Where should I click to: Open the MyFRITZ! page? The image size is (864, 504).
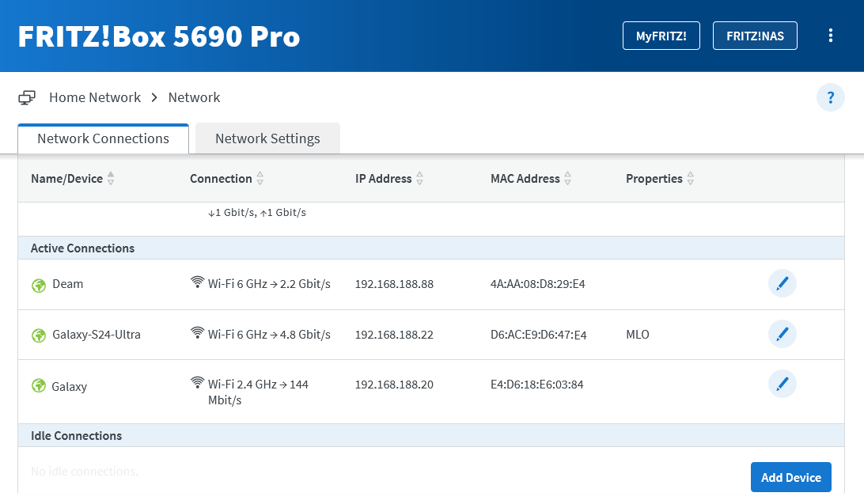pyautogui.click(x=661, y=36)
